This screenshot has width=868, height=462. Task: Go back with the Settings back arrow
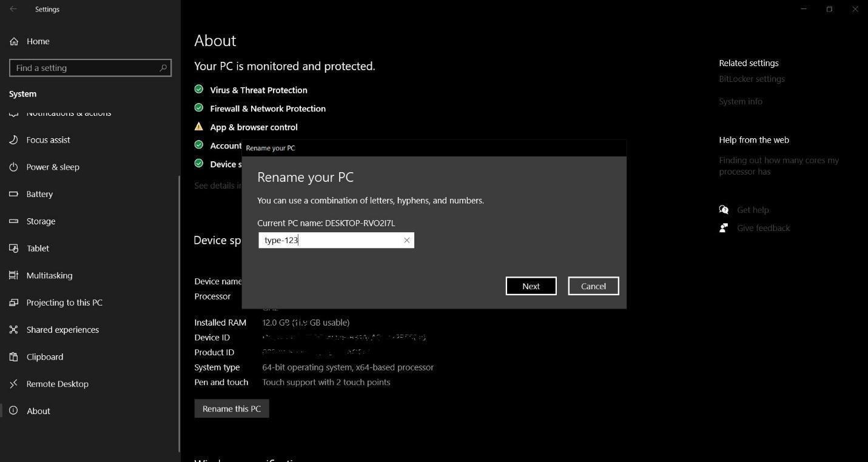[x=13, y=9]
